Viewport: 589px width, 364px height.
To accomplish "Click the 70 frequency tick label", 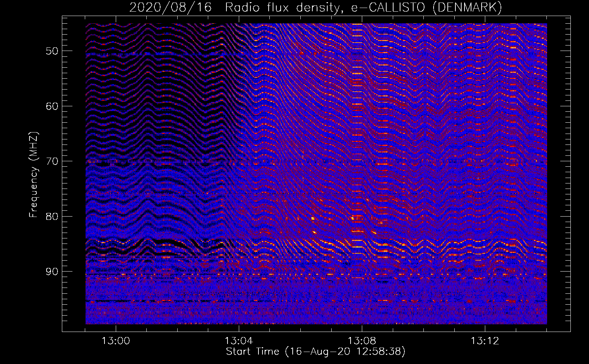I will click(x=52, y=161).
